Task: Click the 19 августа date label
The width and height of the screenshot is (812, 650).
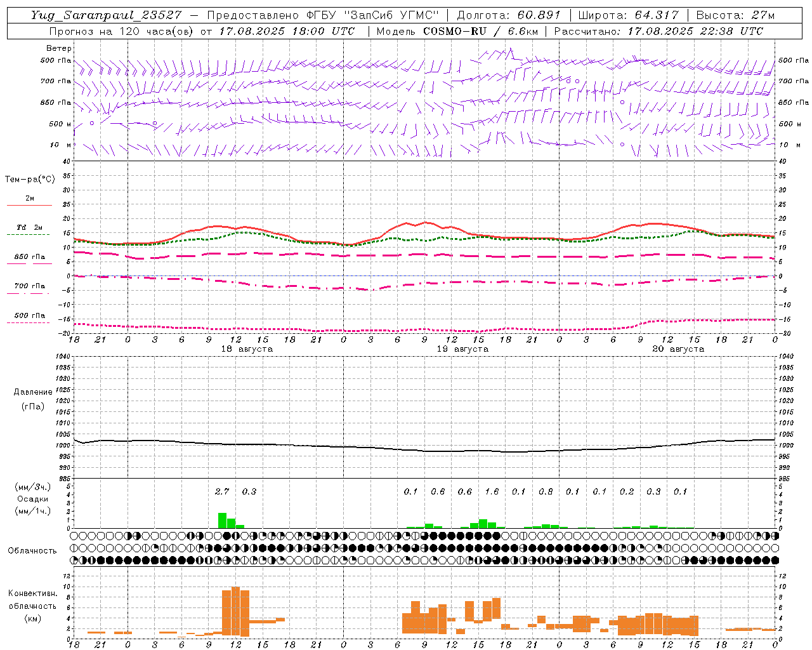Action: click(462, 349)
